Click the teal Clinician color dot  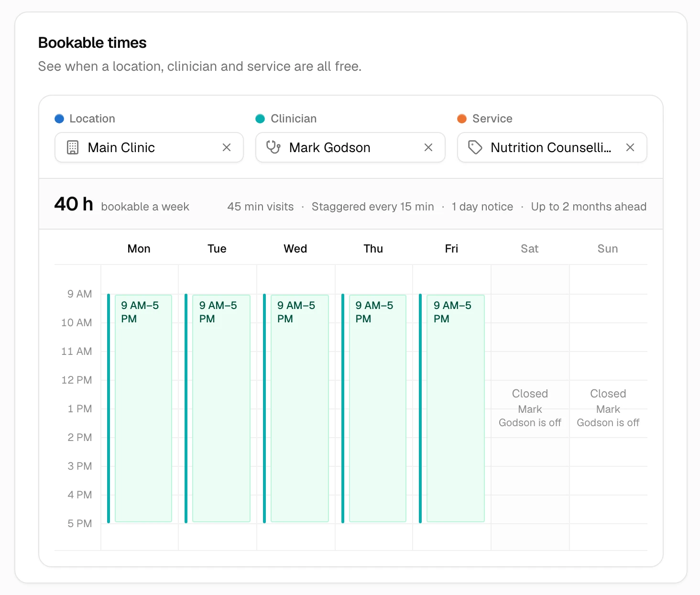click(260, 119)
